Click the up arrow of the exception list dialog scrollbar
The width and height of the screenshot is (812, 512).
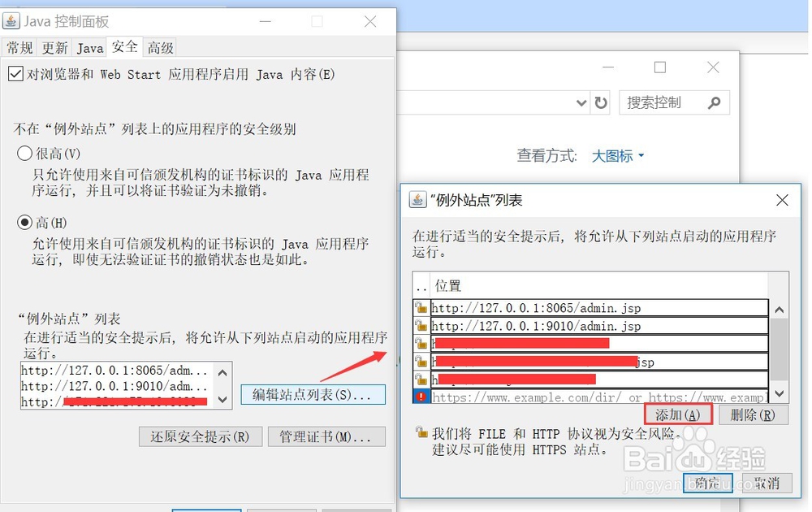[x=779, y=310]
